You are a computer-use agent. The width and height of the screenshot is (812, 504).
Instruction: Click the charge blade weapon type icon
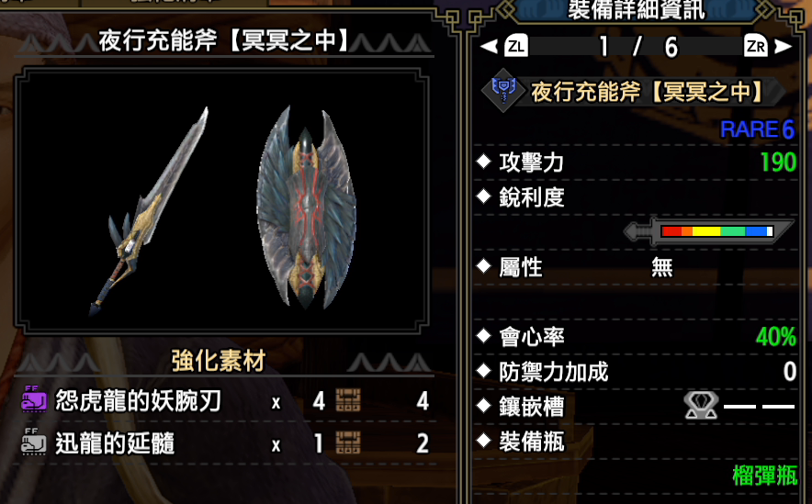(503, 91)
